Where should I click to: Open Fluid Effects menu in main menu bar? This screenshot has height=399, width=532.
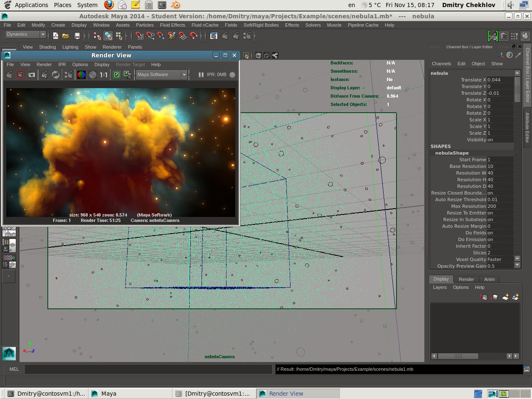(x=172, y=25)
